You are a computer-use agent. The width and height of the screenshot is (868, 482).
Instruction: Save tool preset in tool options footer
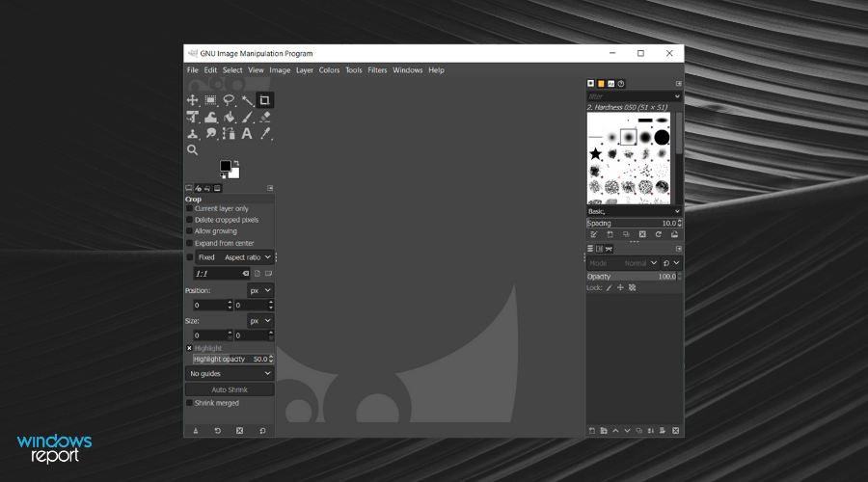(x=196, y=431)
